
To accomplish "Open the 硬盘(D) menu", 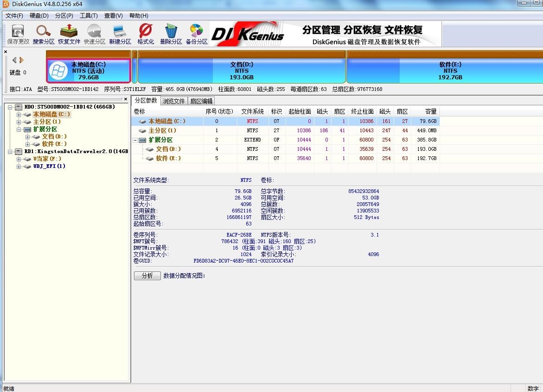I will pyautogui.click(x=39, y=16).
